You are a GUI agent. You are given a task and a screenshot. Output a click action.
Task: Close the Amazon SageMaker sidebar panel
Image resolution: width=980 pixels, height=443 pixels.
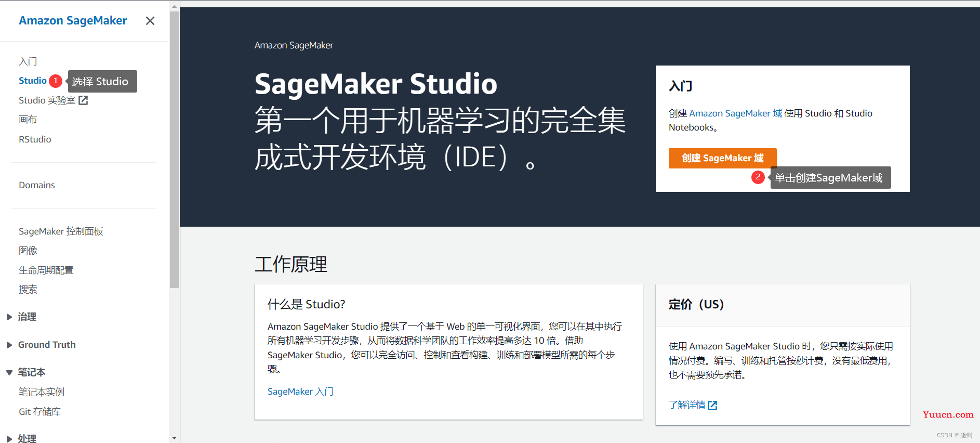click(x=150, y=21)
